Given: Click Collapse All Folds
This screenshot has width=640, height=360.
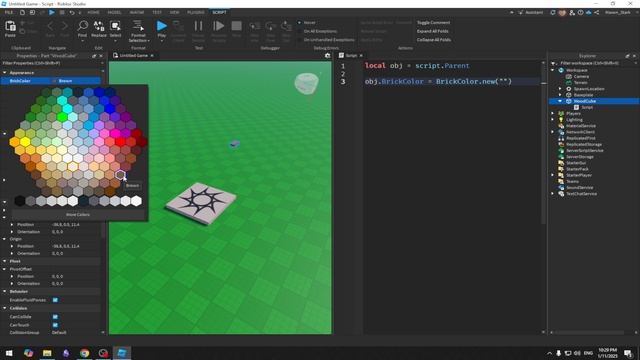Looking at the screenshot, I should (433, 40).
